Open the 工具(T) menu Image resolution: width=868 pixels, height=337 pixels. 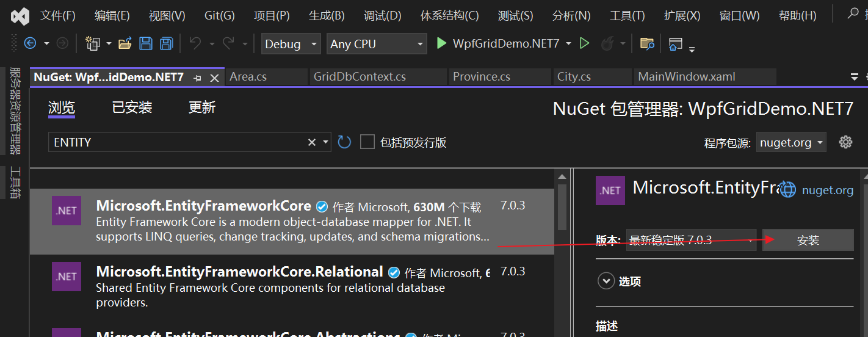coord(627,16)
